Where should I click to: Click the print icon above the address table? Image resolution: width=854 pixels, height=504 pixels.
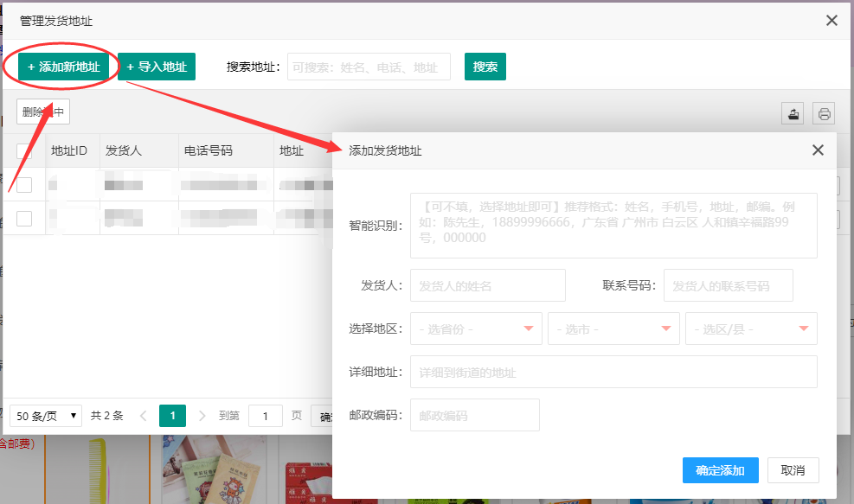824,113
